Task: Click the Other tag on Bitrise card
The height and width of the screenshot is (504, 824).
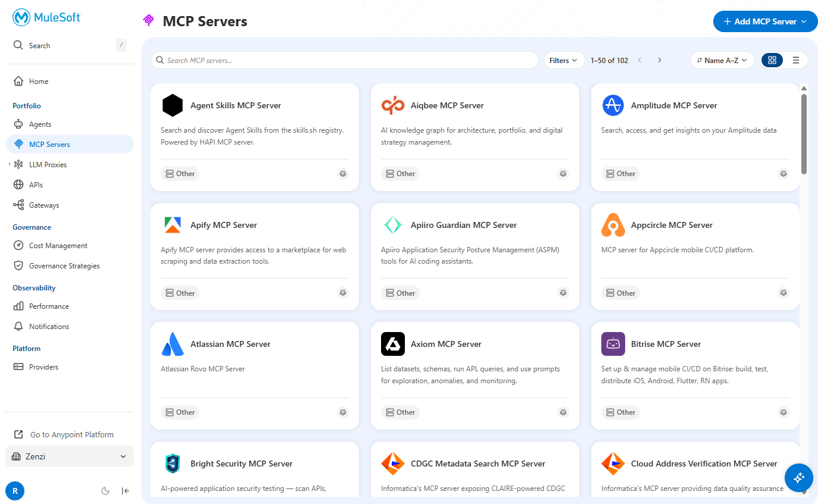Action: click(x=620, y=412)
